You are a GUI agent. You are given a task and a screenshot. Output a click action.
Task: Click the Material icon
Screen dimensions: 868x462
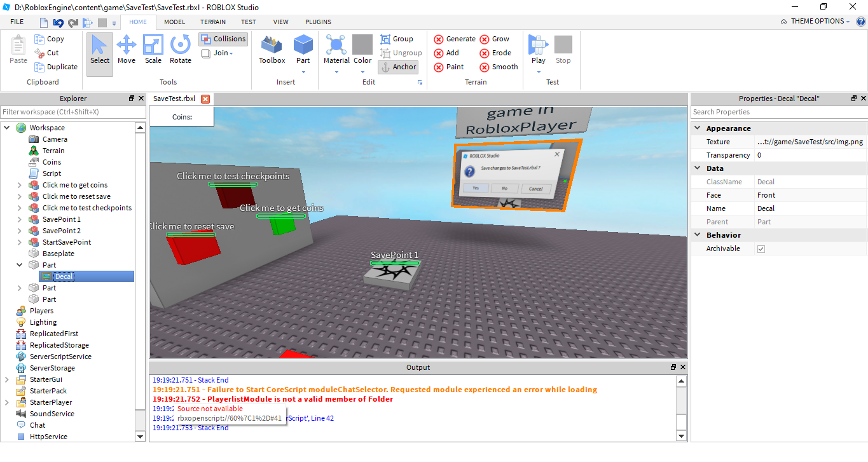point(336,45)
